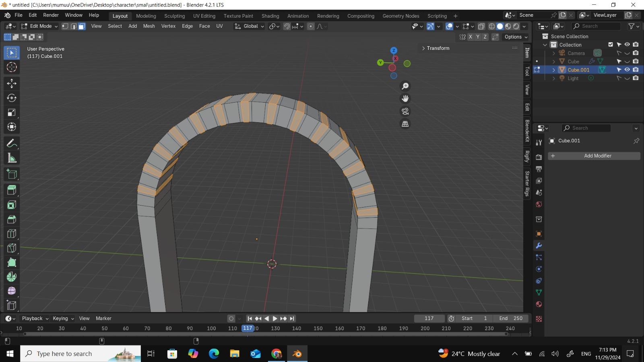
Task: Open the Render menu
Action: (51, 15)
